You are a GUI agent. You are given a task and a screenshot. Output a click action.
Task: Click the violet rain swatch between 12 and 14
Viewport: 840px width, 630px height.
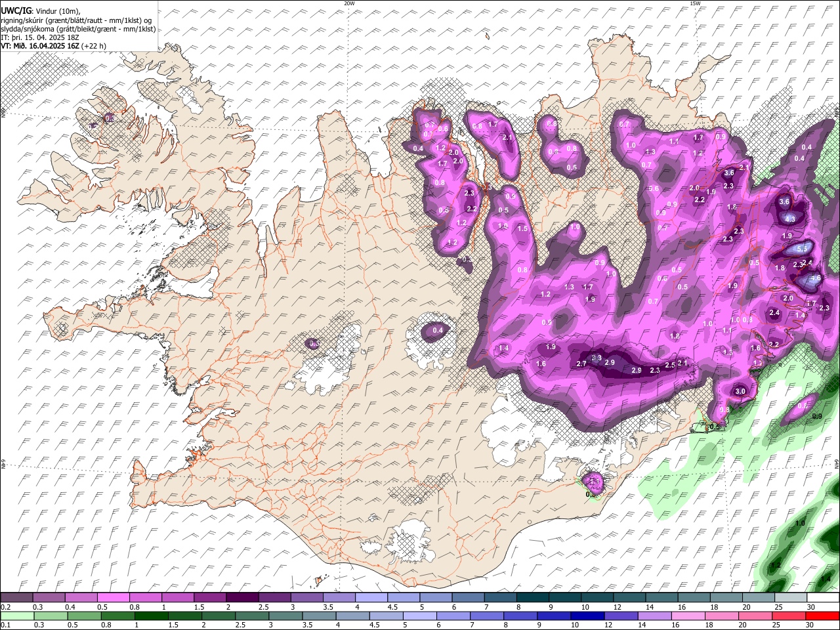(621, 616)
